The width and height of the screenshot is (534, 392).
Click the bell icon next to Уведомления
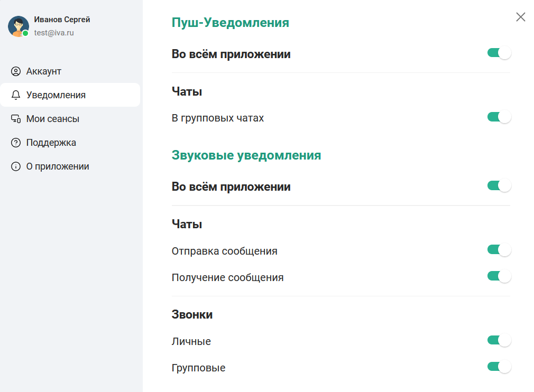(x=16, y=95)
